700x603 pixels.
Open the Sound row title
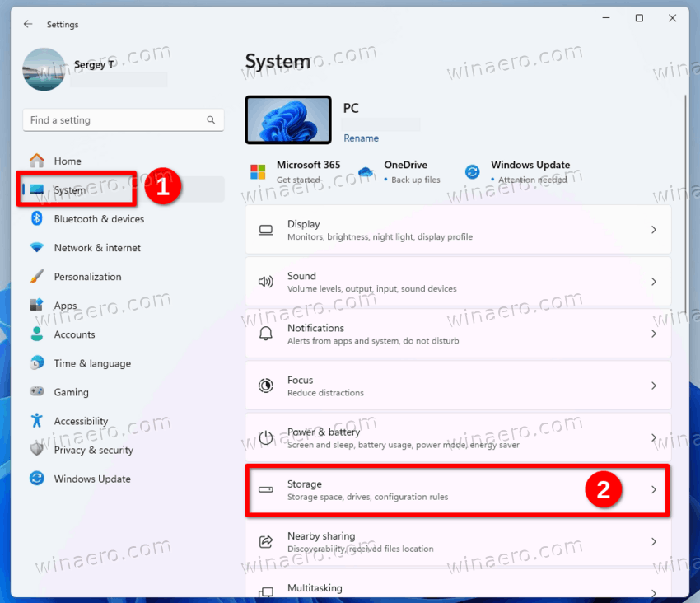click(301, 276)
